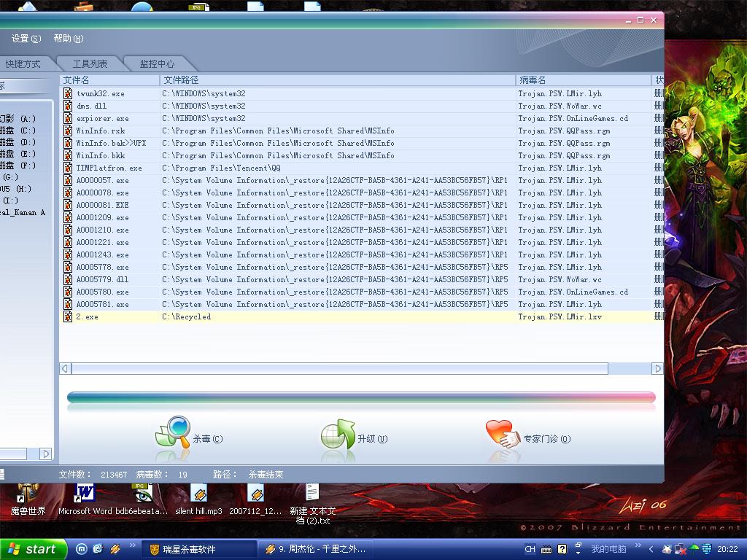
Task: Open the silent hill.mp3 desktop file
Action: [198, 496]
